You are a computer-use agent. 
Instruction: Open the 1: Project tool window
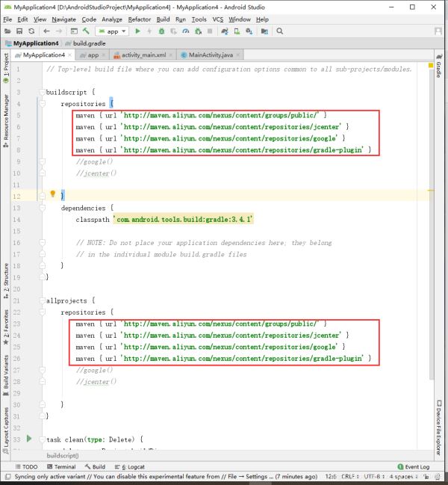click(6, 68)
